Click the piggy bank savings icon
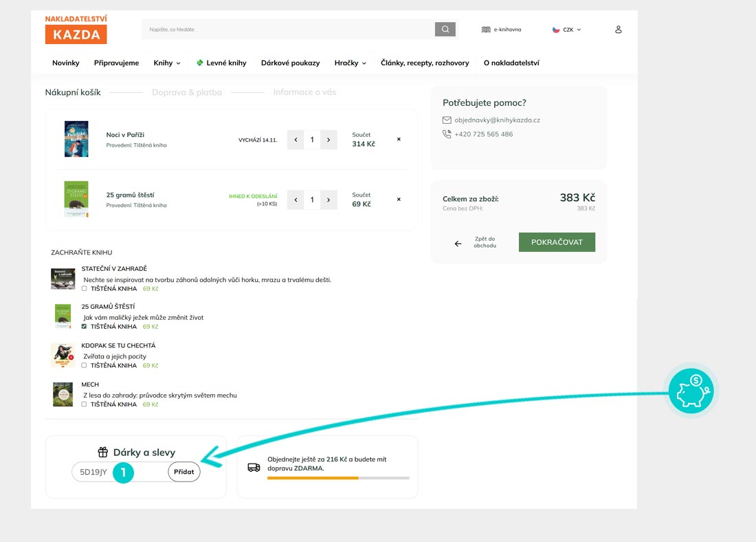This screenshot has width=756, height=542. pyautogui.click(x=691, y=391)
